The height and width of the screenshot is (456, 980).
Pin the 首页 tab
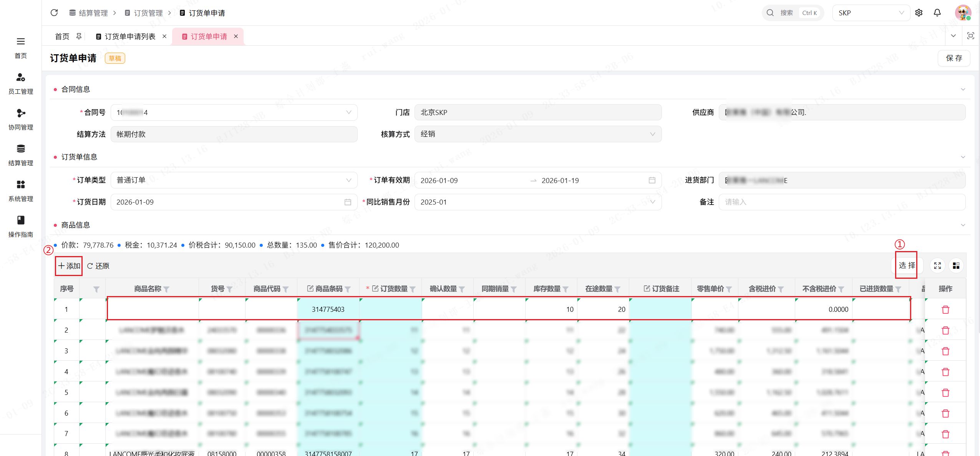click(x=79, y=36)
